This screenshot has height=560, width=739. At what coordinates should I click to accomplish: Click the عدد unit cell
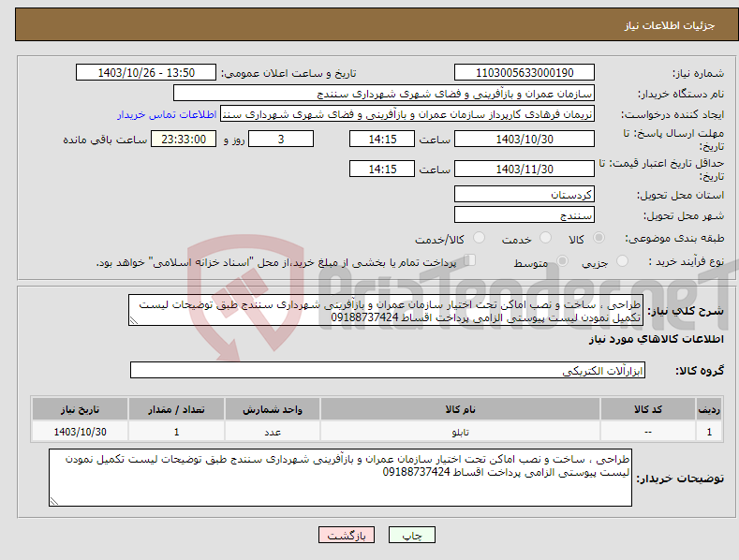pos(273,432)
